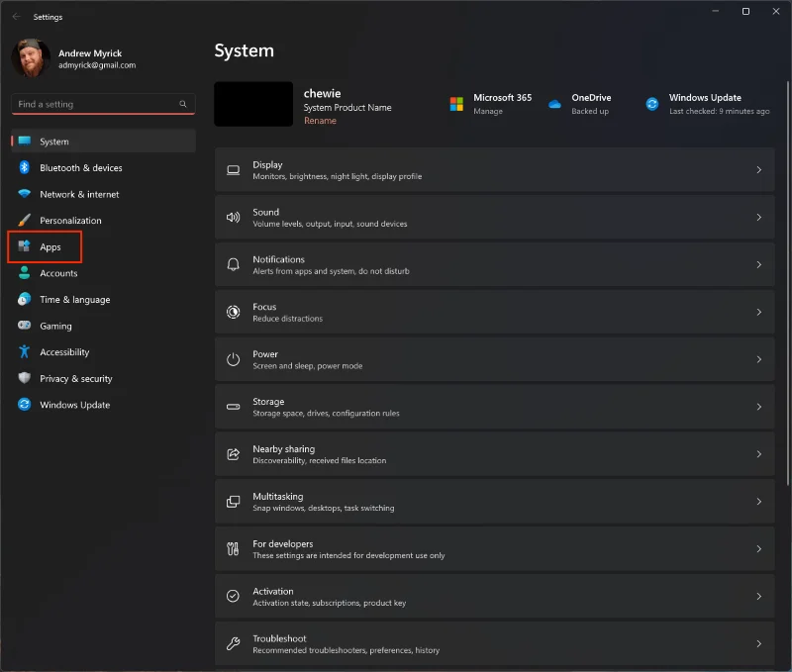Click the search magnifier icon
Image resolution: width=792 pixels, height=672 pixels.
183,104
